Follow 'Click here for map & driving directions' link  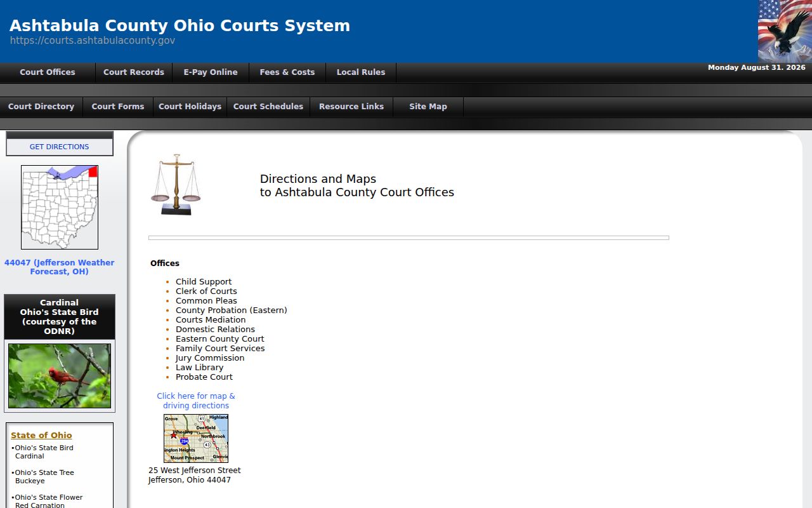click(x=196, y=401)
